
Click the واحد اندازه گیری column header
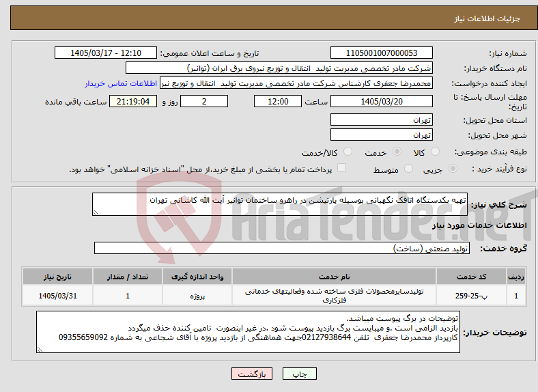pos(197,277)
